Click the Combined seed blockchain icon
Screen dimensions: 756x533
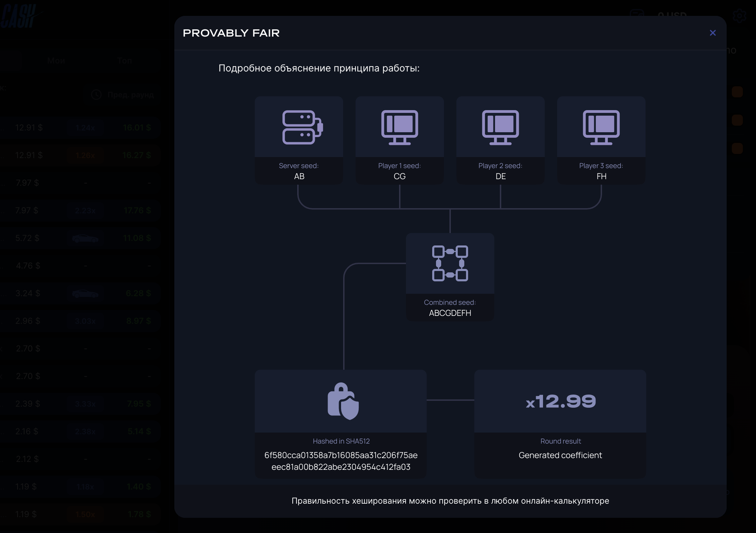click(x=450, y=263)
